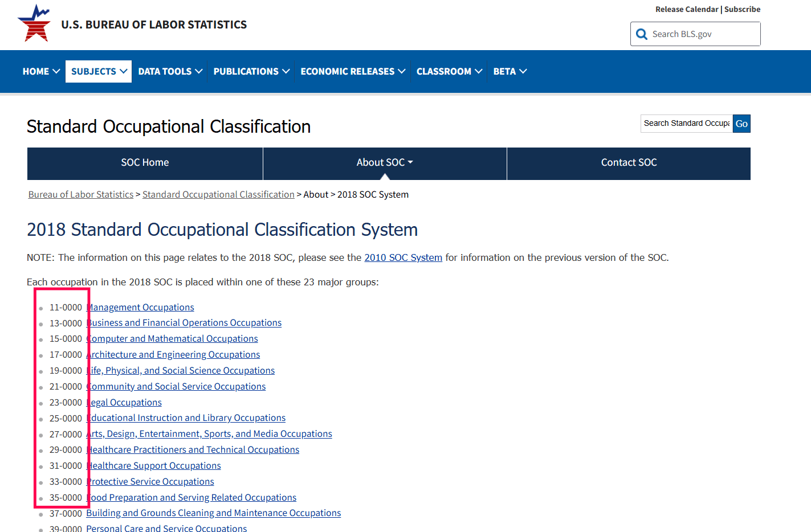This screenshot has height=532, width=811.
Task: Open the HOME menu
Action: pyautogui.click(x=41, y=71)
